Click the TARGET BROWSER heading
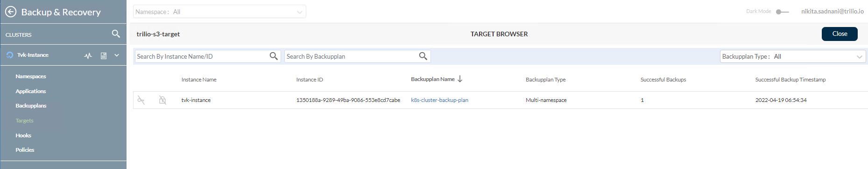Viewport: 868px width, 169px height. (x=499, y=34)
